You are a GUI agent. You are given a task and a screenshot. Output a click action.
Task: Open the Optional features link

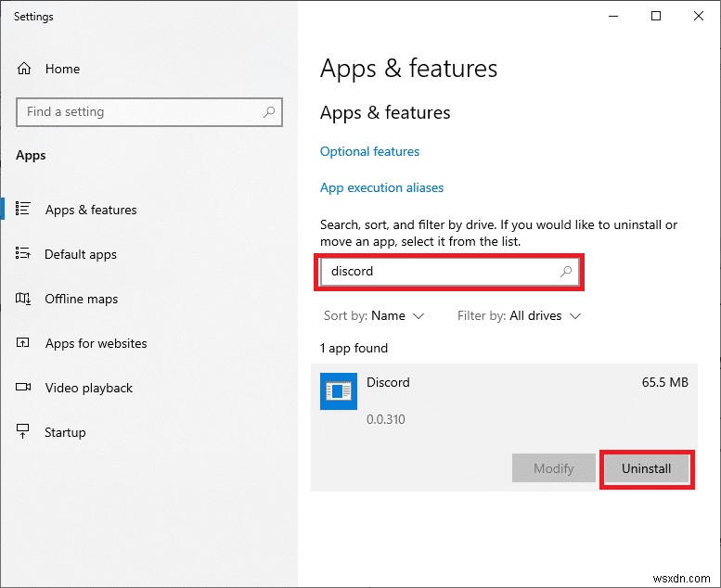(369, 151)
